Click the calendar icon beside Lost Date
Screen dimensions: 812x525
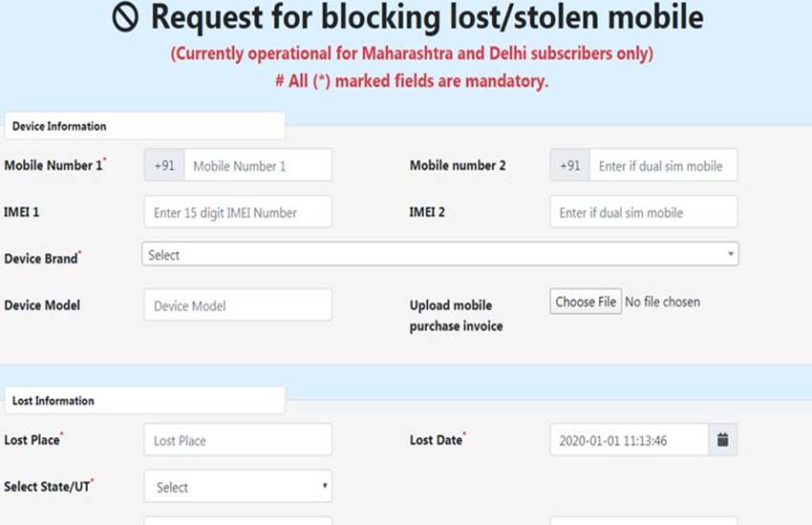click(723, 440)
